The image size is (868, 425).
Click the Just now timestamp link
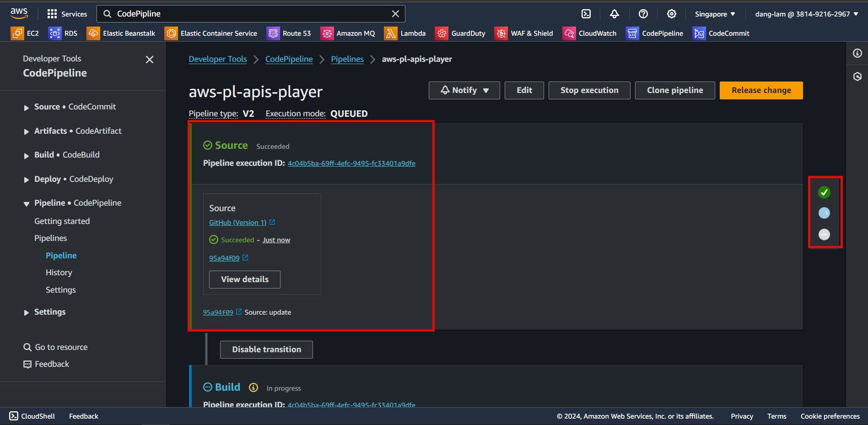tap(276, 240)
